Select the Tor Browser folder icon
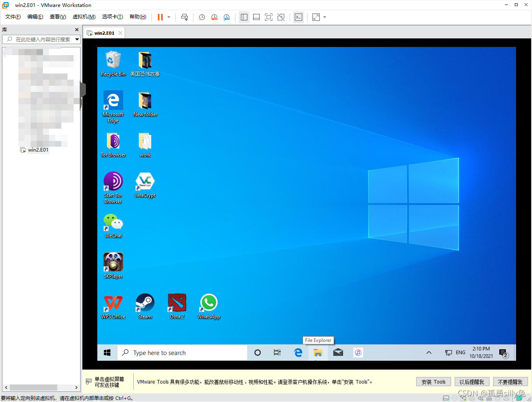Viewport: 532px width, 402px height. 113,145
